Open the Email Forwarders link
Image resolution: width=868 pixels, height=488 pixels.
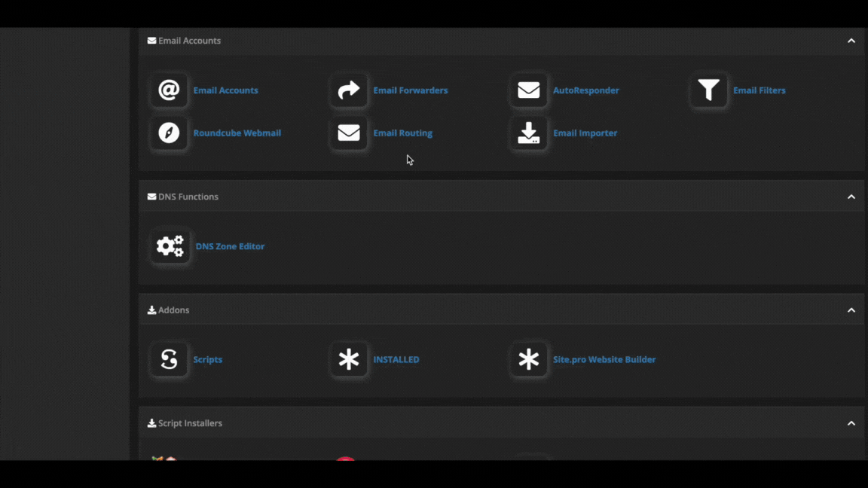pos(410,90)
